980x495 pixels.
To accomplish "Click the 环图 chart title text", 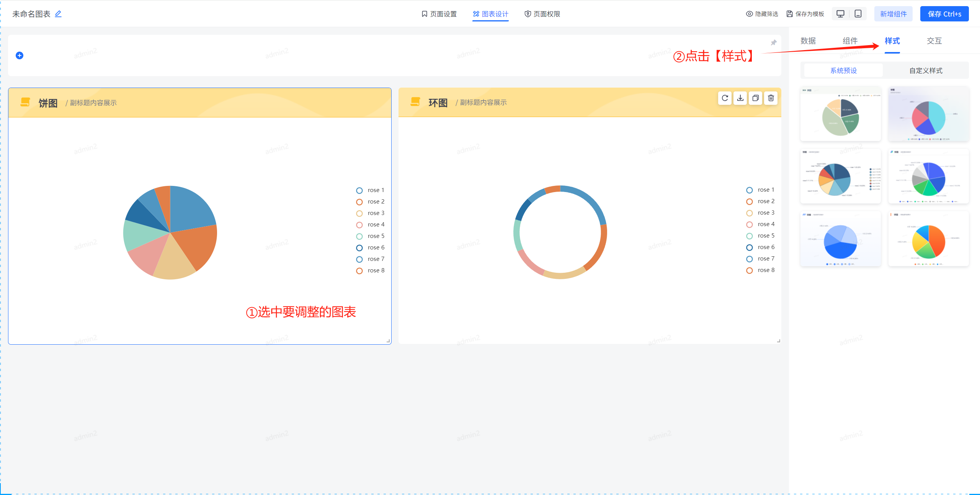I will (x=438, y=103).
